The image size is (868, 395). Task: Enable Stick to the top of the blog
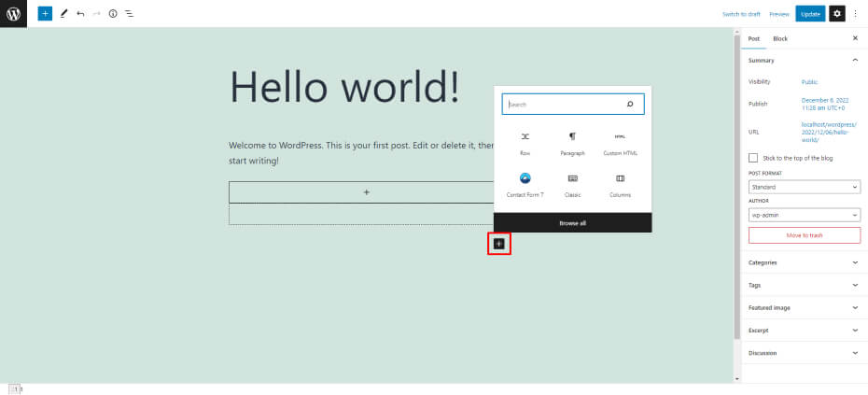(x=753, y=158)
